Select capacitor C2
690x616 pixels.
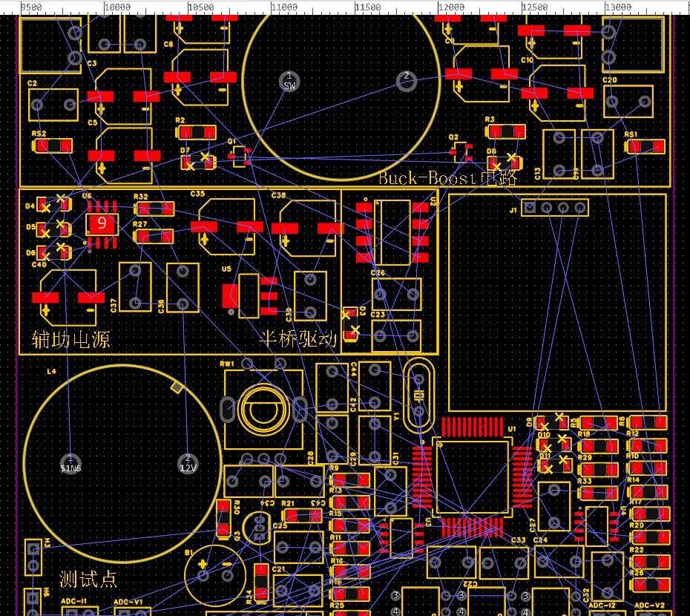point(53,105)
